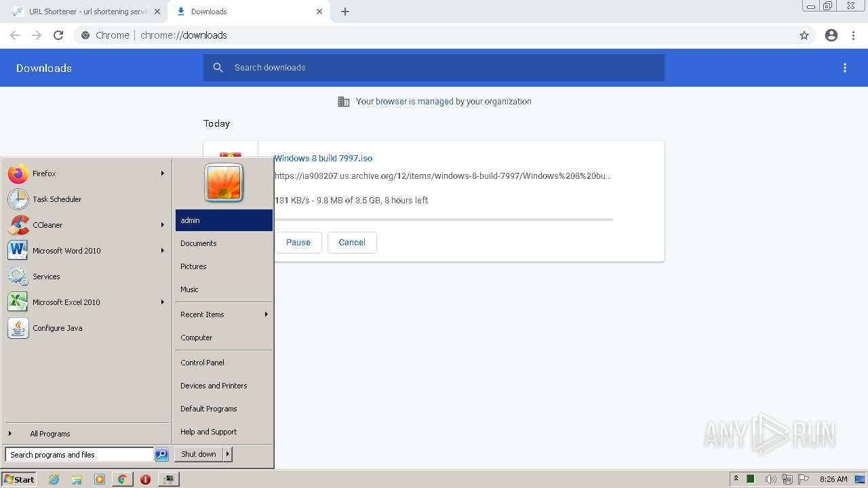Click the 8:26 AM system clock
The height and width of the screenshot is (488, 868).
point(833,479)
